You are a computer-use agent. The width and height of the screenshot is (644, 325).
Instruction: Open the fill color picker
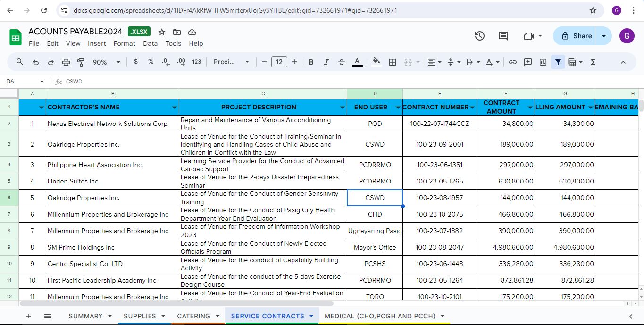376,62
